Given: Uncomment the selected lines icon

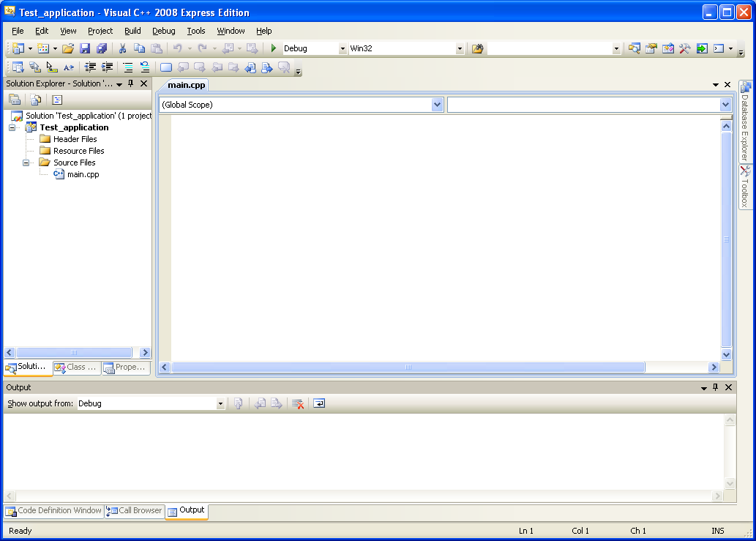Looking at the screenshot, I should coord(145,67).
